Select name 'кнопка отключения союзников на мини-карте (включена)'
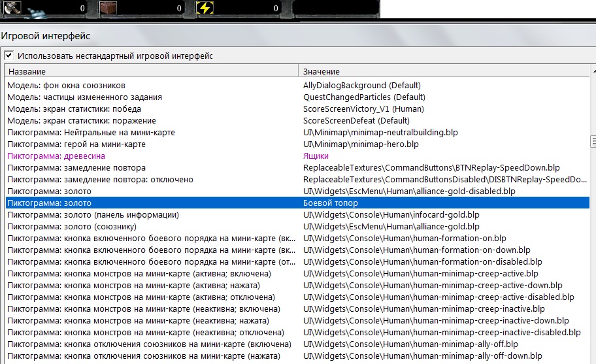596x364 pixels. [150, 344]
